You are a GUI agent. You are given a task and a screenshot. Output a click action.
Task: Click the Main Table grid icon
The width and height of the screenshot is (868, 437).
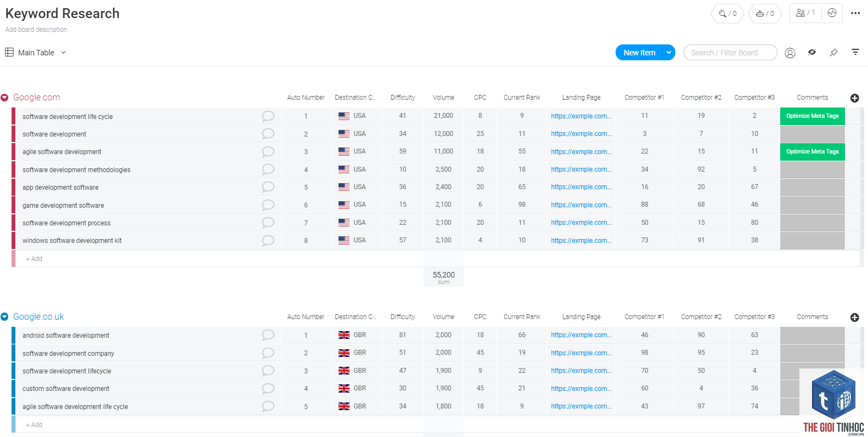tap(9, 52)
